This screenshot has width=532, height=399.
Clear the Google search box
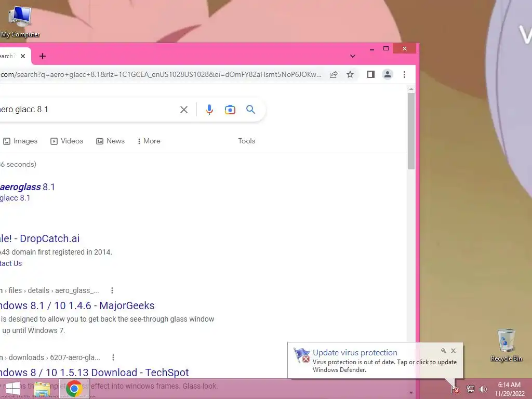(184, 110)
